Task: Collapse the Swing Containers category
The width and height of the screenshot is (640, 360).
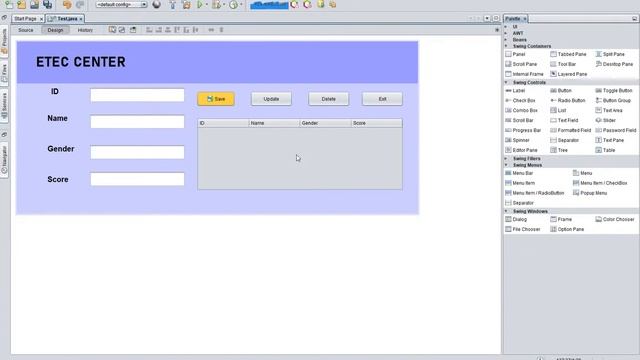Action: 506,46
